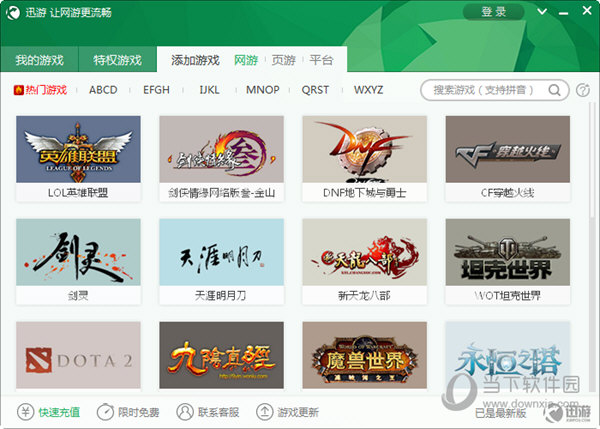Viewport: 600px width, 429px height.
Task: Switch to 我的游戏 tab
Action: click(39, 60)
